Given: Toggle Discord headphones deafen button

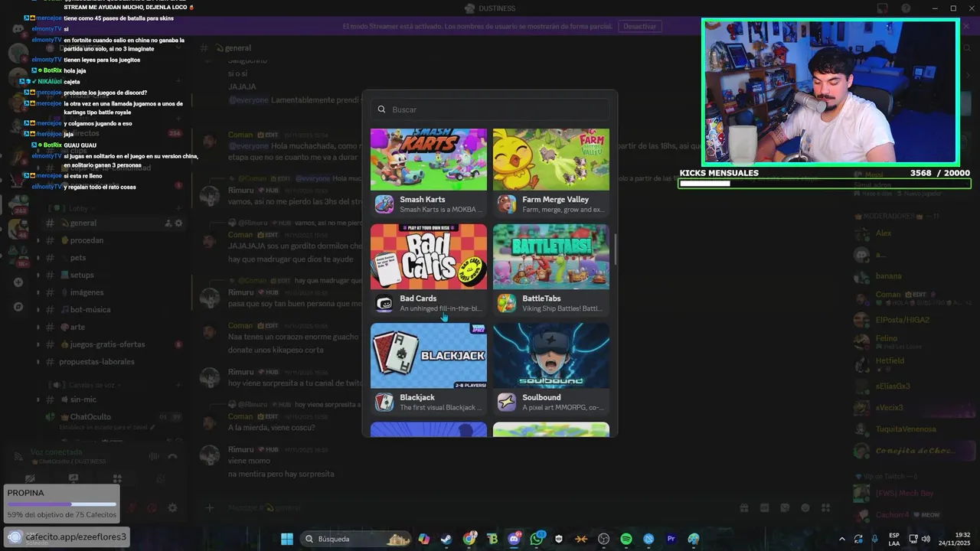Looking at the screenshot, I should click(152, 507).
